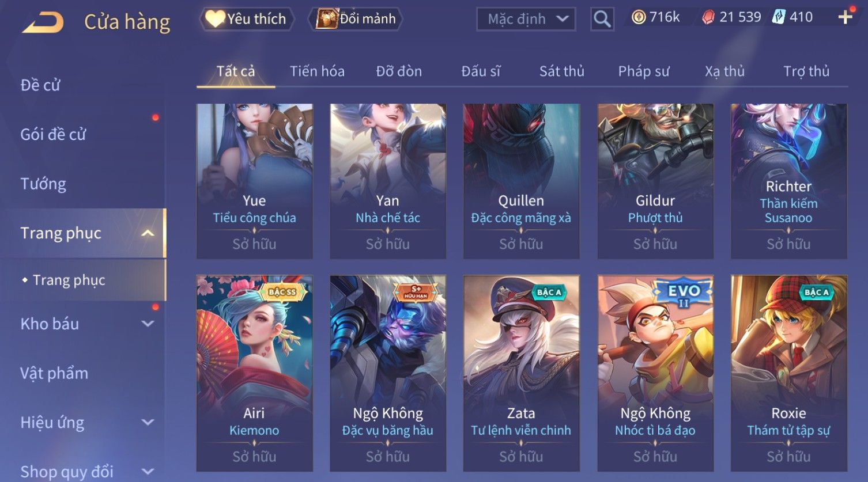Open Đổi mảnh fragment exchange chest
Viewport: 868px width, 482px height.
pyautogui.click(x=356, y=19)
